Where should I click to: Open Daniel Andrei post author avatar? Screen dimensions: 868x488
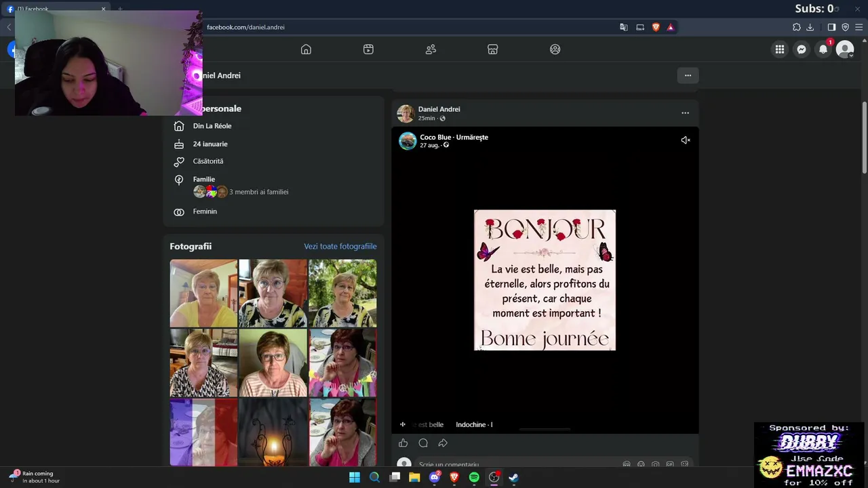click(x=406, y=113)
